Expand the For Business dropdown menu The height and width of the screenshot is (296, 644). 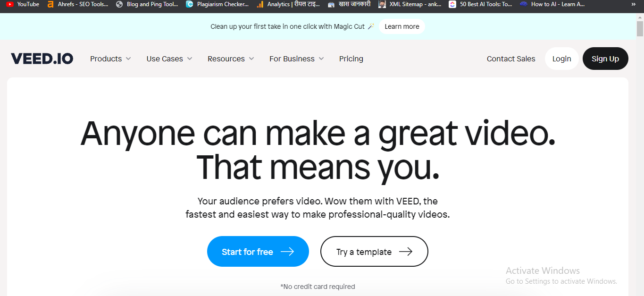[297, 59]
